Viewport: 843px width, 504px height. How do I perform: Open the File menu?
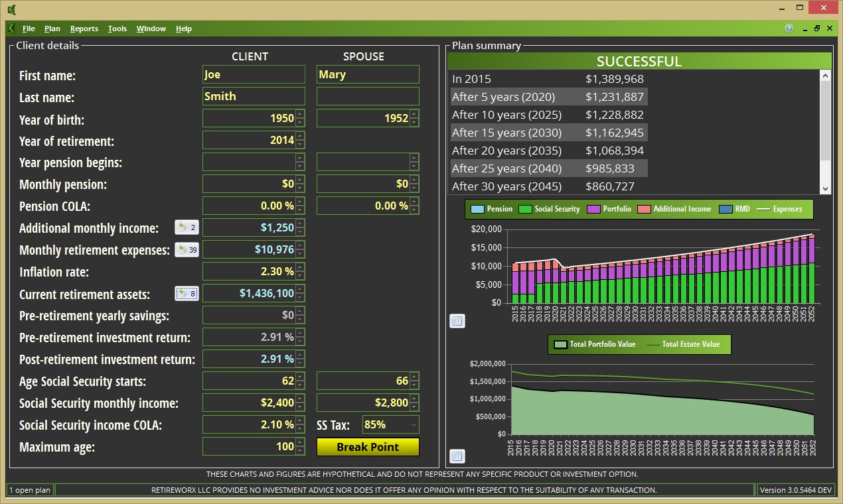click(x=29, y=29)
